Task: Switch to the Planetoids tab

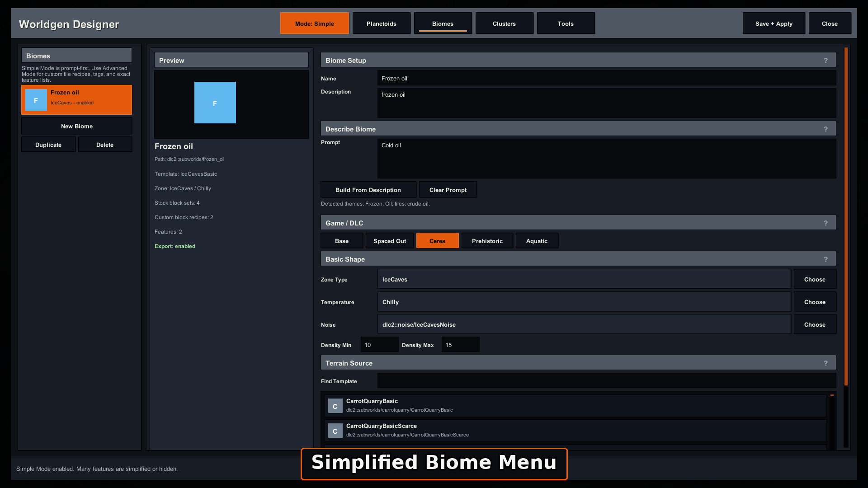Action: click(382, 23)
